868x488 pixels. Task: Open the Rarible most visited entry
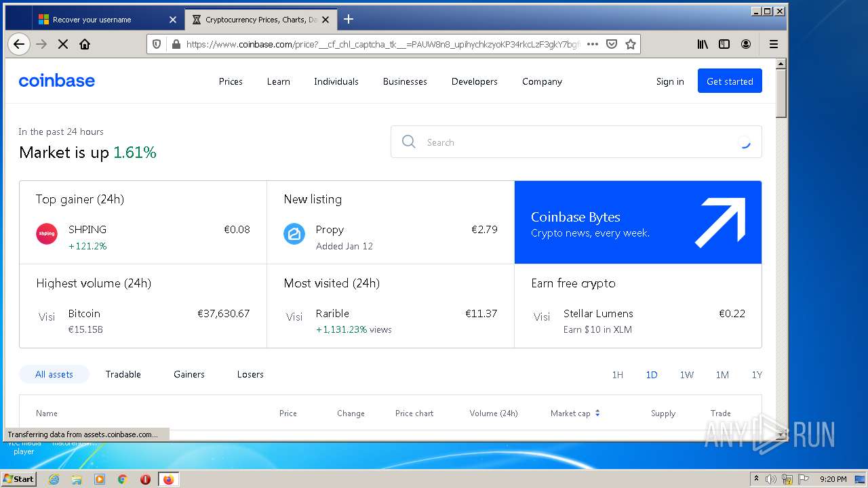click(391, 306)
